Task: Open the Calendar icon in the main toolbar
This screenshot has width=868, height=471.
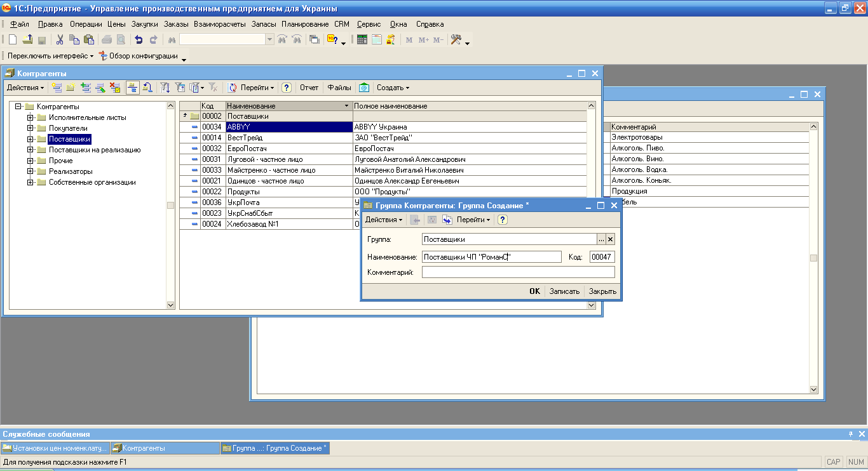Action: 377,39
